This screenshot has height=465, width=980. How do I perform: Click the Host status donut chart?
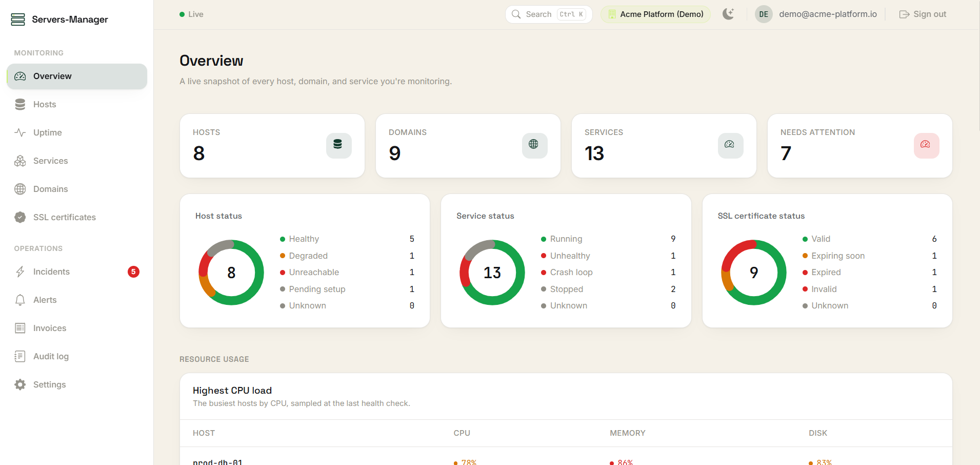231,273
